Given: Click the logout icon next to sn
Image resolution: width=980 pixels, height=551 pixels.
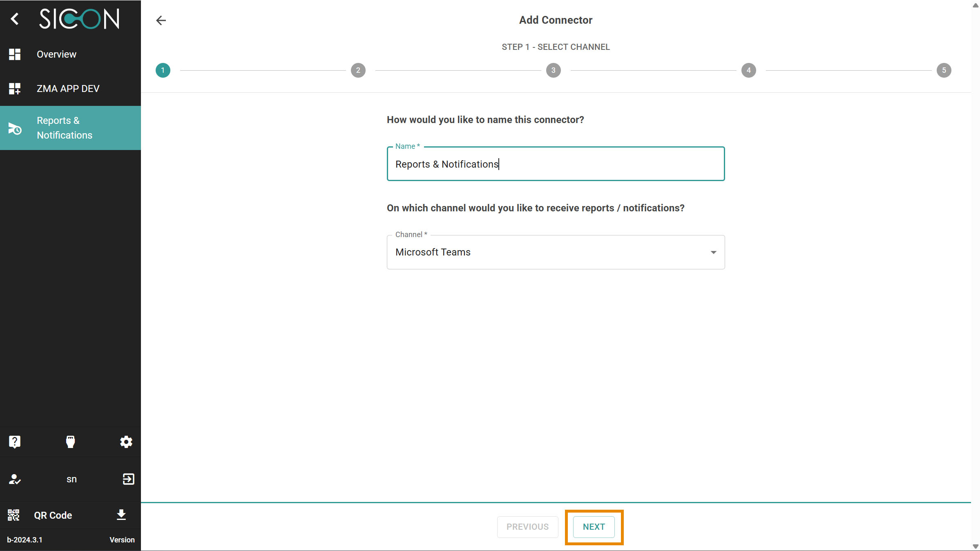Looking at the screenshot, I should (128, 479).
